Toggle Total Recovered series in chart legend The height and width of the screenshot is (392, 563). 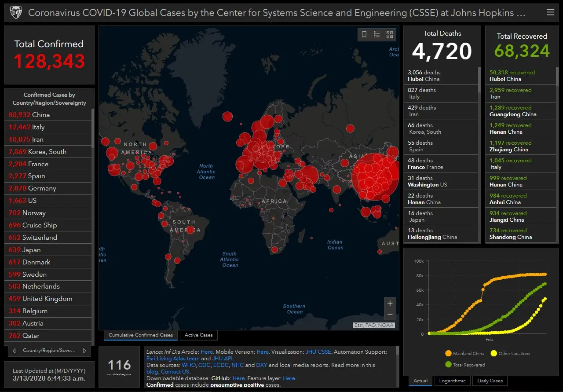[x=448, y=365]
